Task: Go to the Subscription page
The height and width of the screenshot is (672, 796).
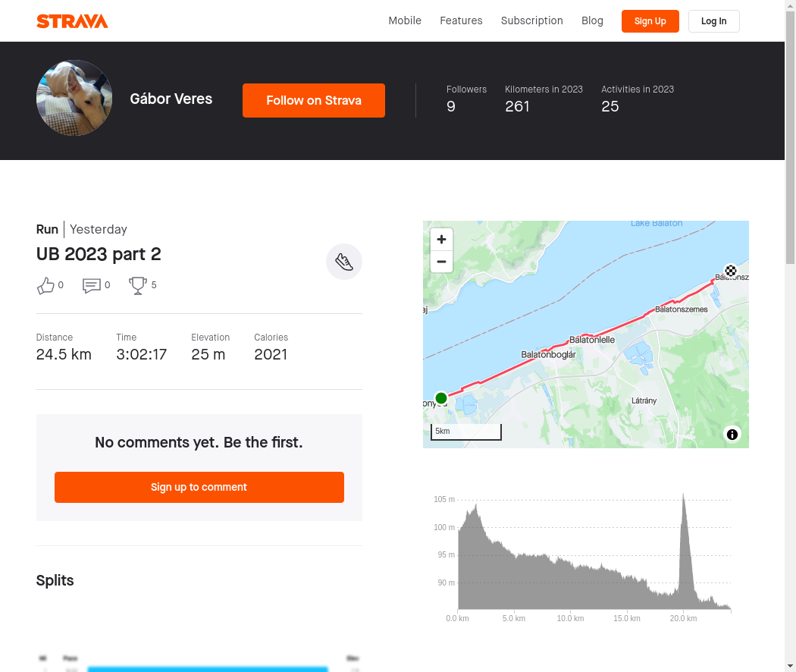Action: (531, 20)
